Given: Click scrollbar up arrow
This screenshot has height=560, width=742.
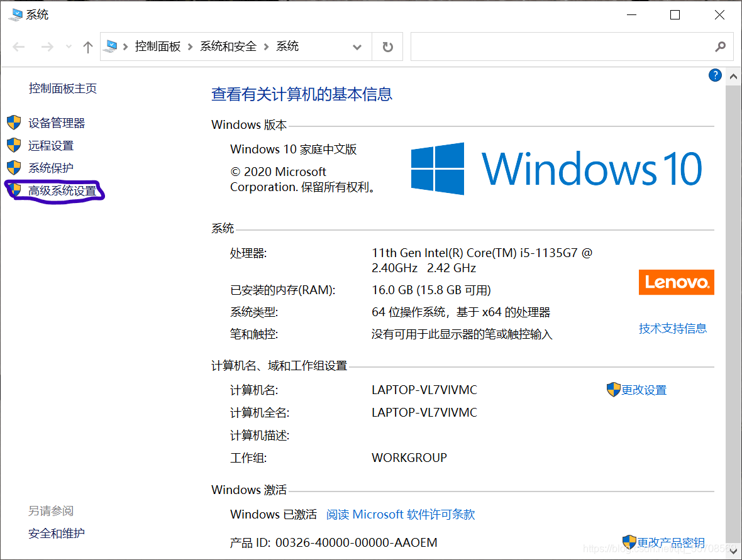Looking at the screenshot, I should tap(733, 76).
